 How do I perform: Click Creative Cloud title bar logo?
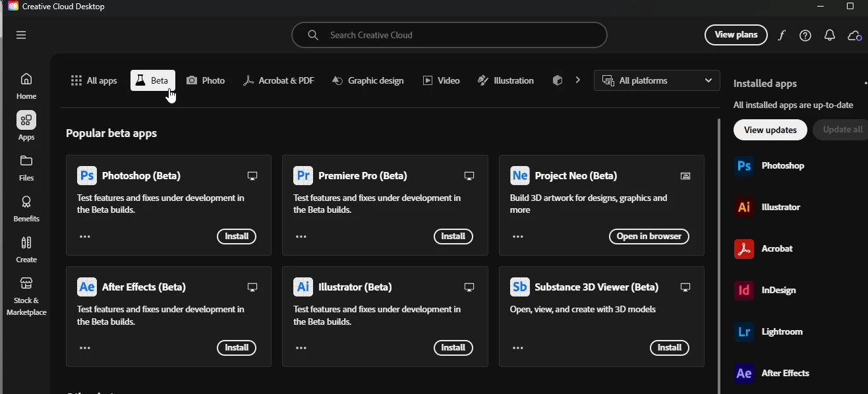(13, 7)
